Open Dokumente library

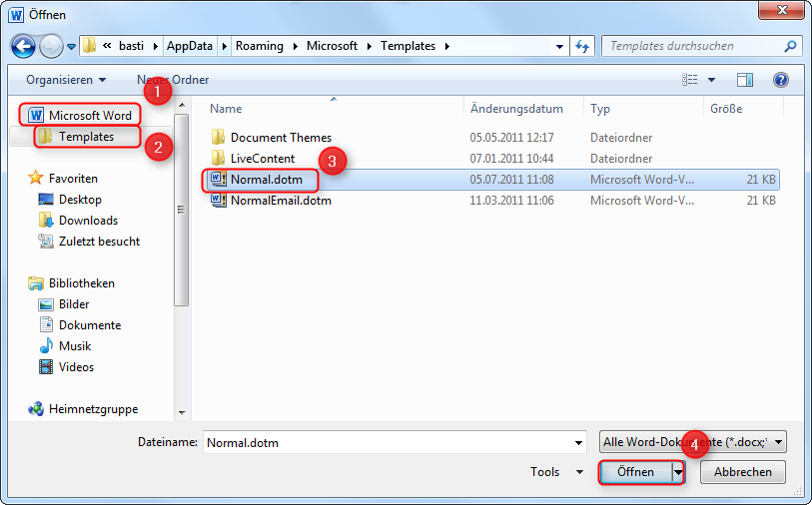[x=80, y=325]
